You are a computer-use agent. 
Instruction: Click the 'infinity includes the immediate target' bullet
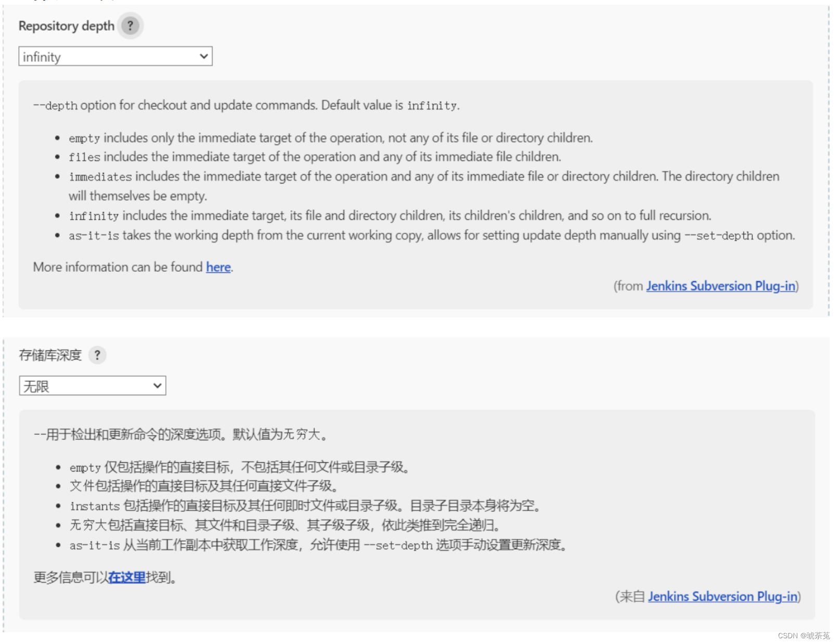click(390, 216)
